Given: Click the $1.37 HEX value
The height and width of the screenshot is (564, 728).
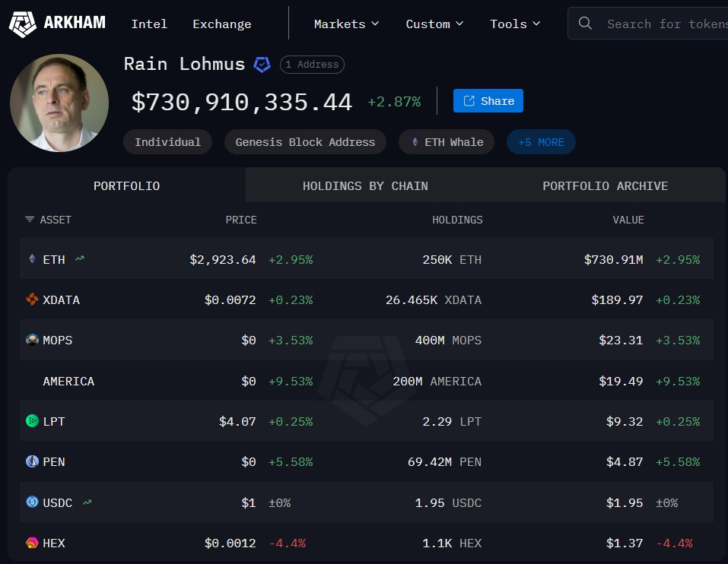Looking at the screenshot, I should [x=625, y=543].
